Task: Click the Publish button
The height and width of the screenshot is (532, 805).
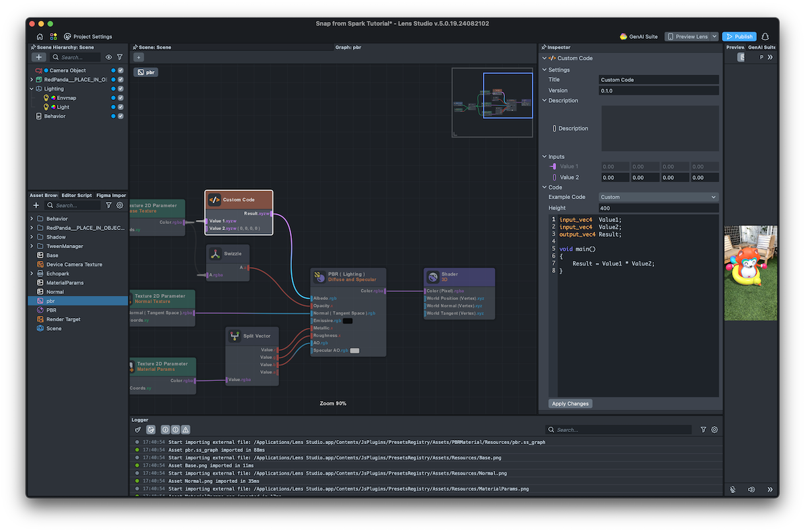Action: [739, 36]
